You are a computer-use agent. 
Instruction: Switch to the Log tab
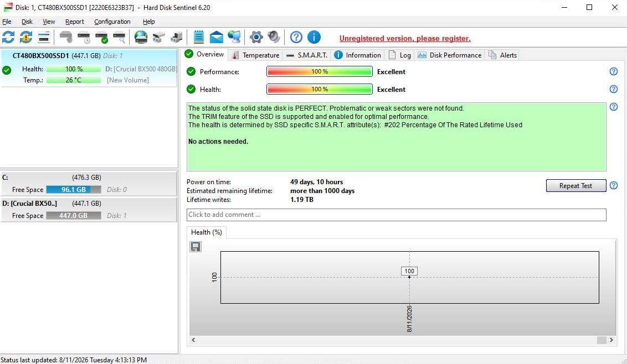coord(399,55)
